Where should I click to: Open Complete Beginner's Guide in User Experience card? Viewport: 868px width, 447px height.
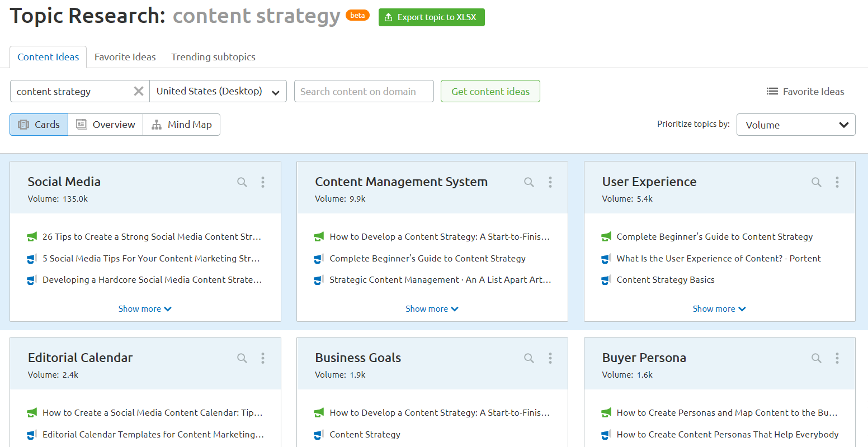(x=715, y=237)
